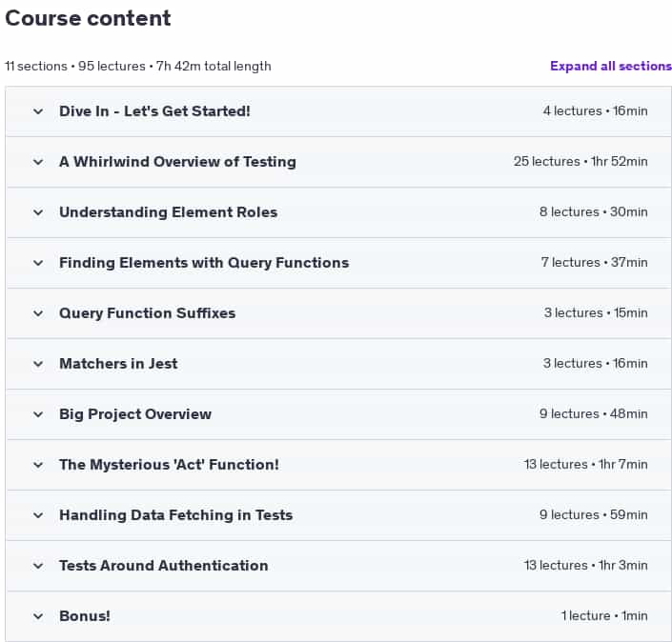672x642 pixels.
Task: Click '4 lectures • 16min' text
Action: point(596,111)
